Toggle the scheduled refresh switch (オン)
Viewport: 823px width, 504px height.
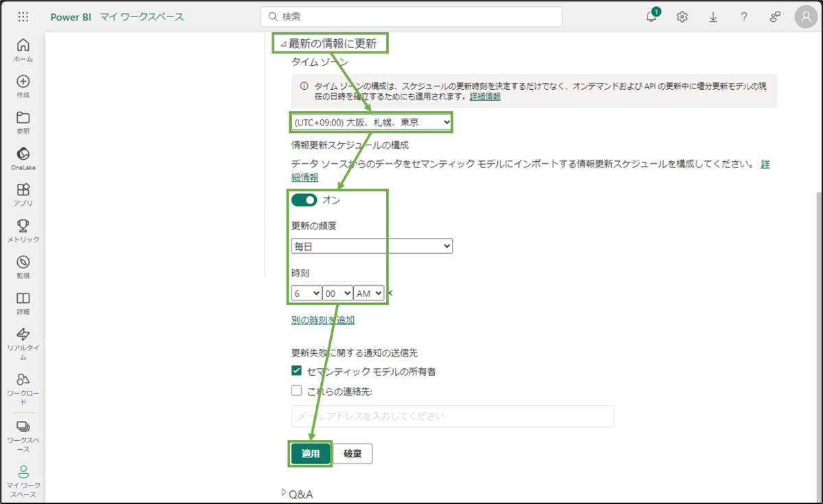pos(304,200)
